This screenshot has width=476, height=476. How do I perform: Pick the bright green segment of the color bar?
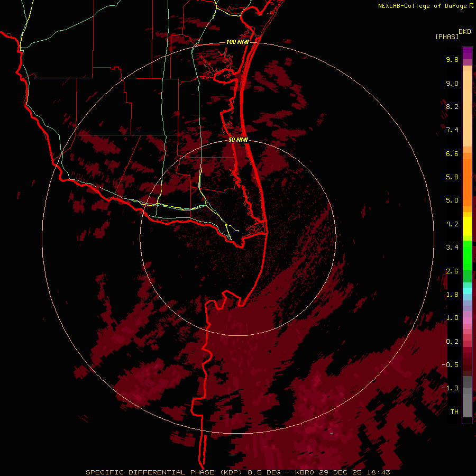click(x=467, y=255)
